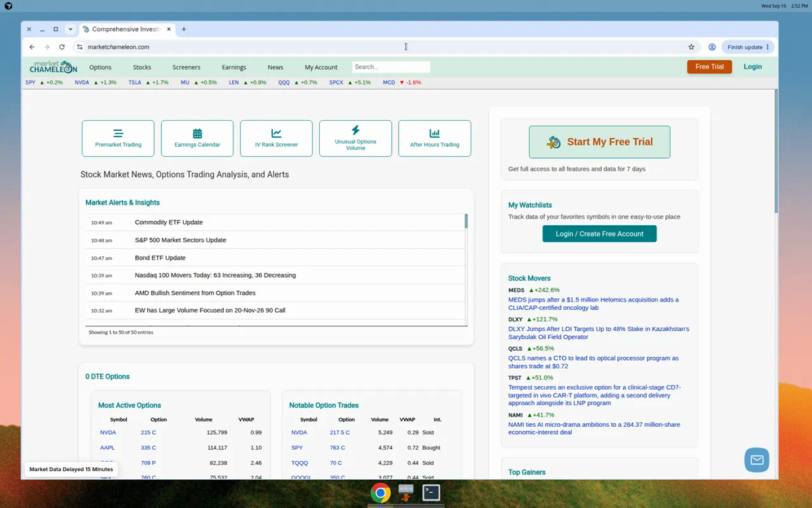The width and height of the screenshot is (812, 508).
Task: Open the chat mail icon widget
Action: tap(757, 460)
